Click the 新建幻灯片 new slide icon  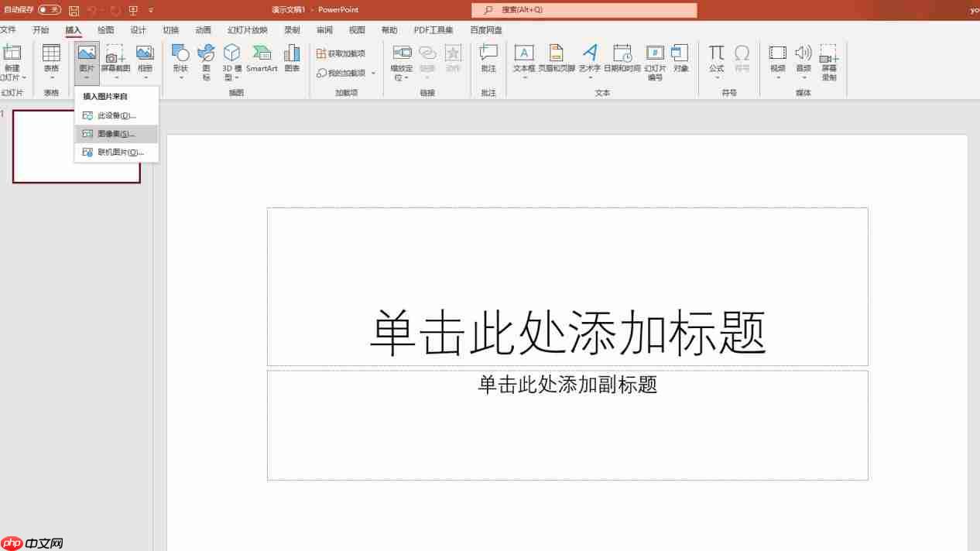pyautogui.click(x=12, y=53)
